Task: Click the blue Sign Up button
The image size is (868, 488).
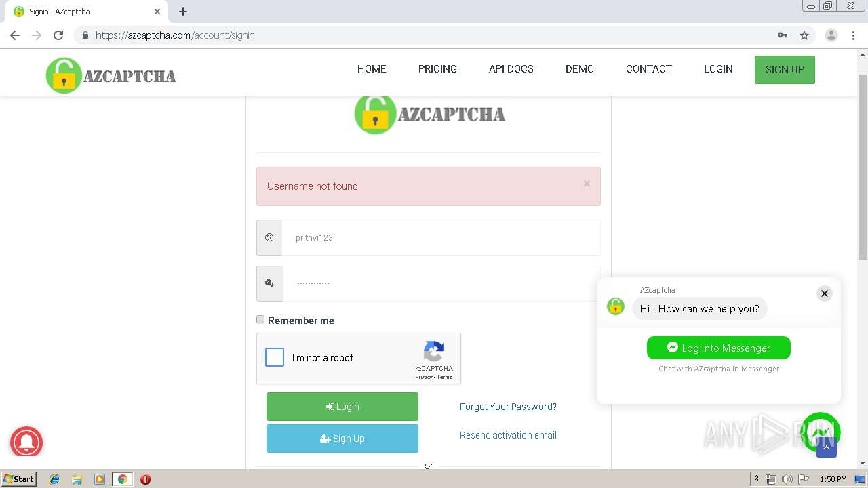Action: pyautogui.click(x=342, y=439)
